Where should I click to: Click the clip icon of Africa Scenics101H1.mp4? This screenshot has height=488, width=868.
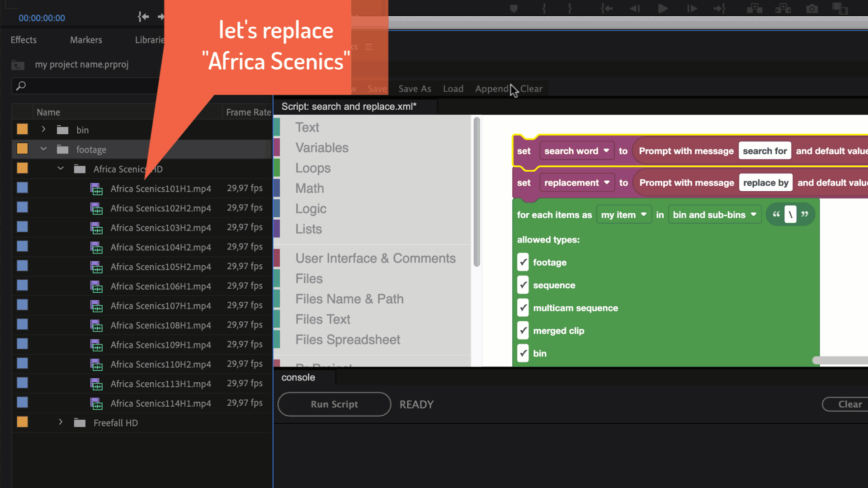tap(96, 189)
